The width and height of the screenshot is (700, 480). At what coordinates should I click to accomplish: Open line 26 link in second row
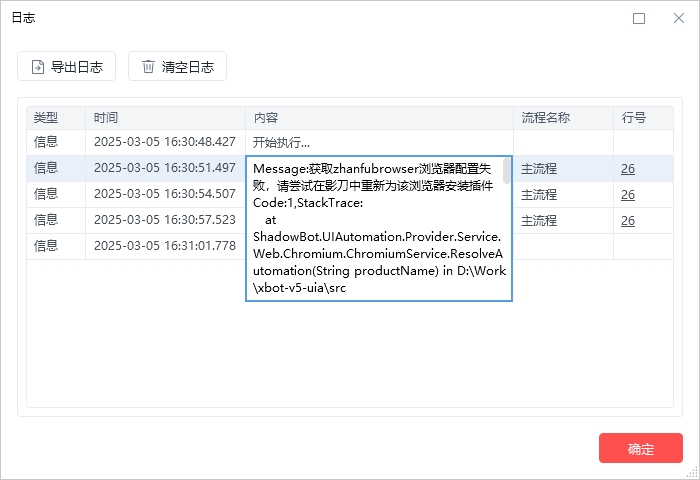pyautogui.click(x=628, y=168)
